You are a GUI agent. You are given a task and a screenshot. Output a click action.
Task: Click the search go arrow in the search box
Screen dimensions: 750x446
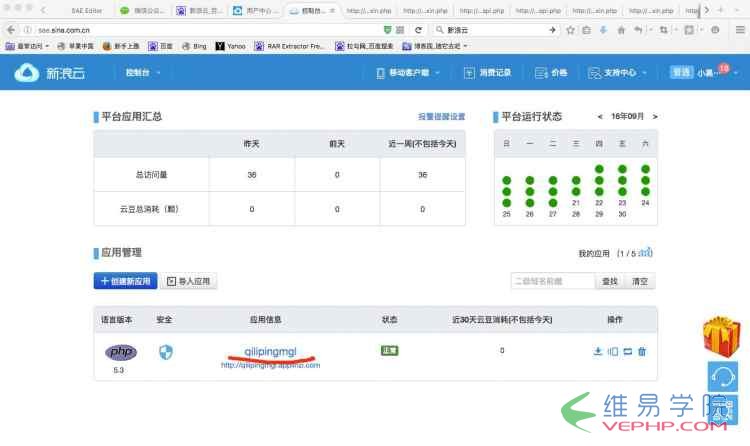(552, 30)
